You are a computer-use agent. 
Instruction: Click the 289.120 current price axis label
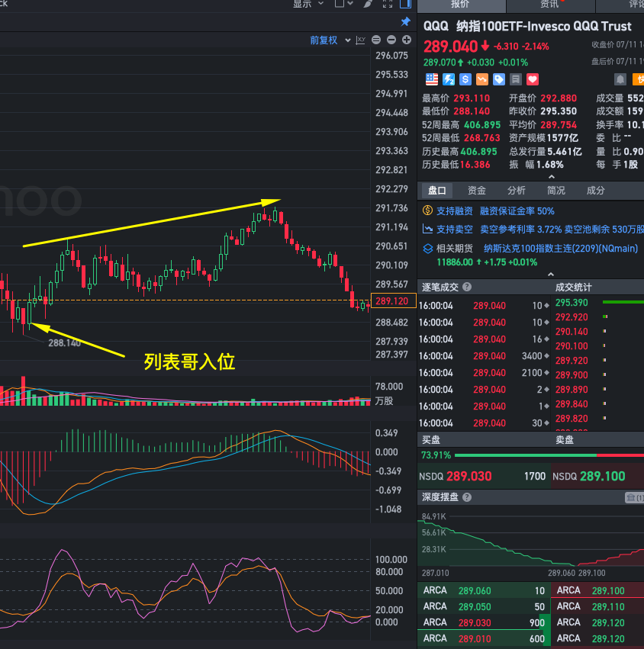394,301
